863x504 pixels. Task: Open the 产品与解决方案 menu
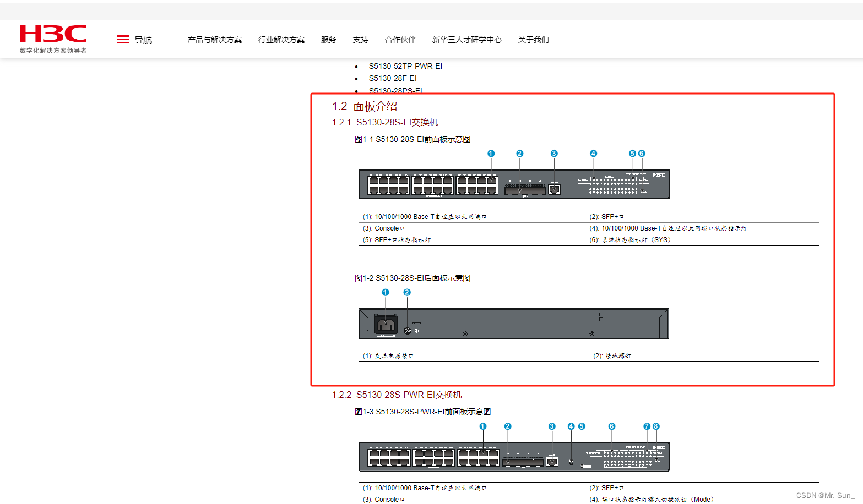214,39
